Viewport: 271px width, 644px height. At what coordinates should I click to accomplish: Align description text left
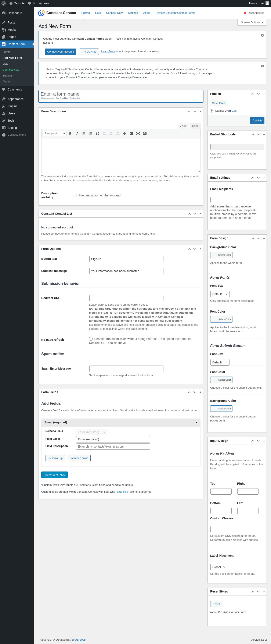coord(104,134)
